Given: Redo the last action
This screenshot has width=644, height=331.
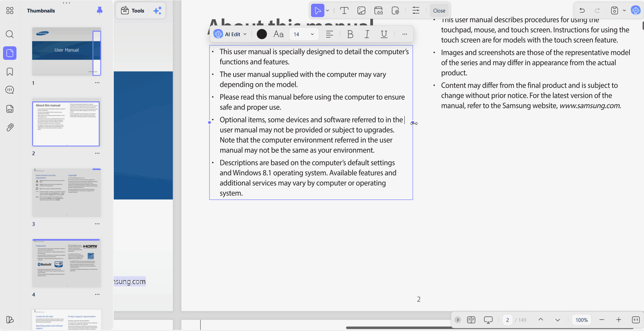Looking at the screenshot, I should (597, 10).
